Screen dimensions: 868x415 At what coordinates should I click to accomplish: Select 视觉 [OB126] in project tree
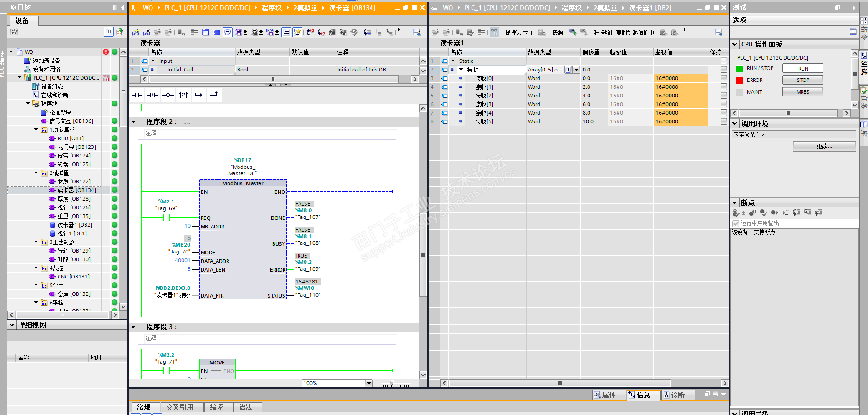point(74,207)
